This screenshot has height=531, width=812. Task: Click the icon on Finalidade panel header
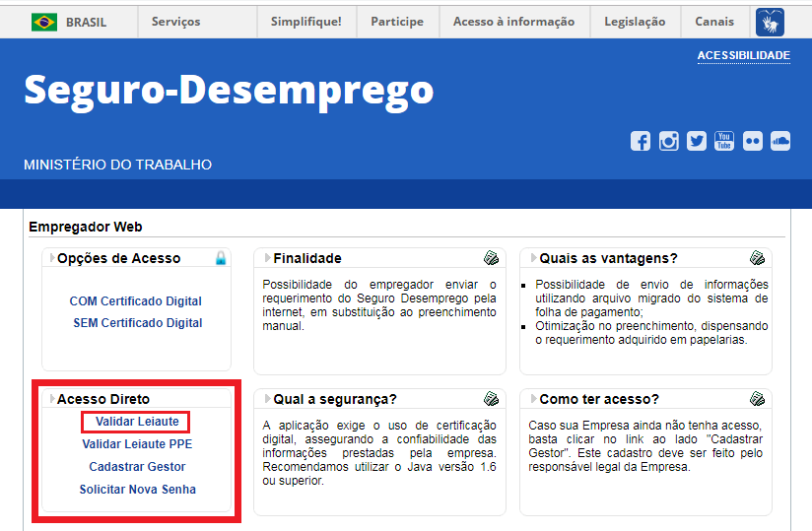point(491,258)
